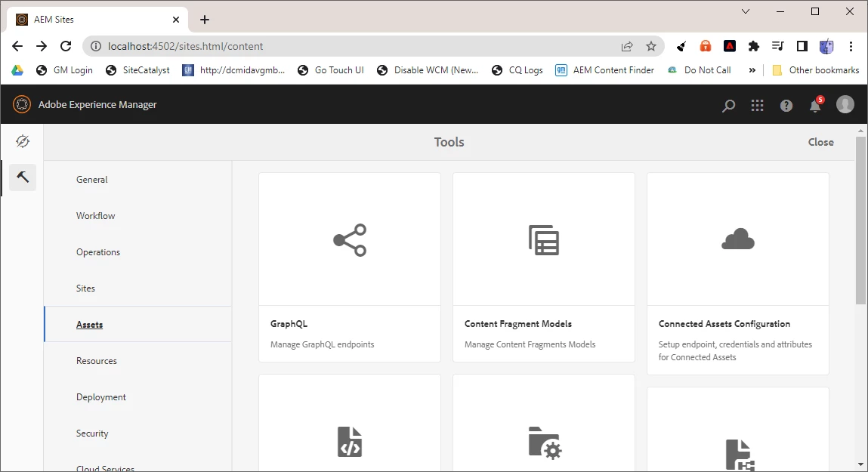Go forward in browser history
Screen dimensions: 868x472
click(42, 46)
